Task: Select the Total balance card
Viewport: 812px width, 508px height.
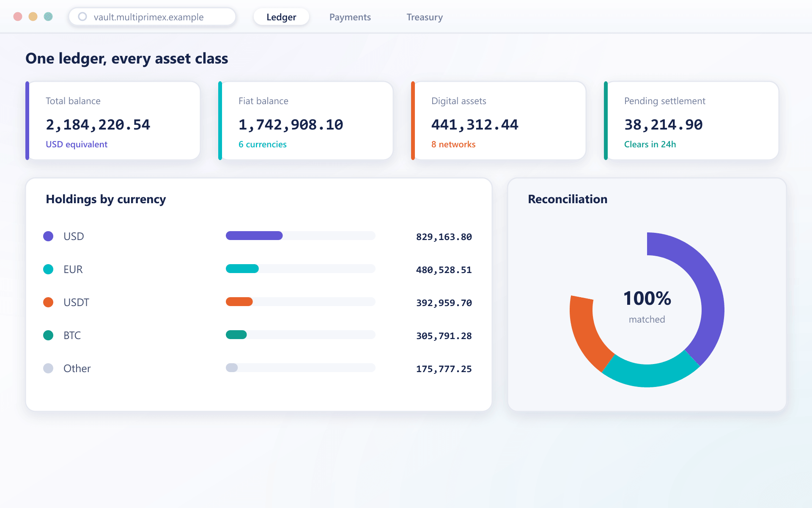Action: tap(112, 121)
